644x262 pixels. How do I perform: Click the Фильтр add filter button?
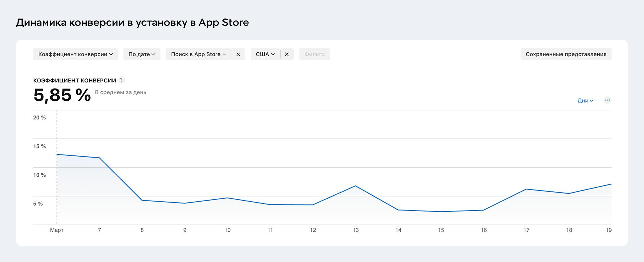pyautogui.click(x=314, y=54)
